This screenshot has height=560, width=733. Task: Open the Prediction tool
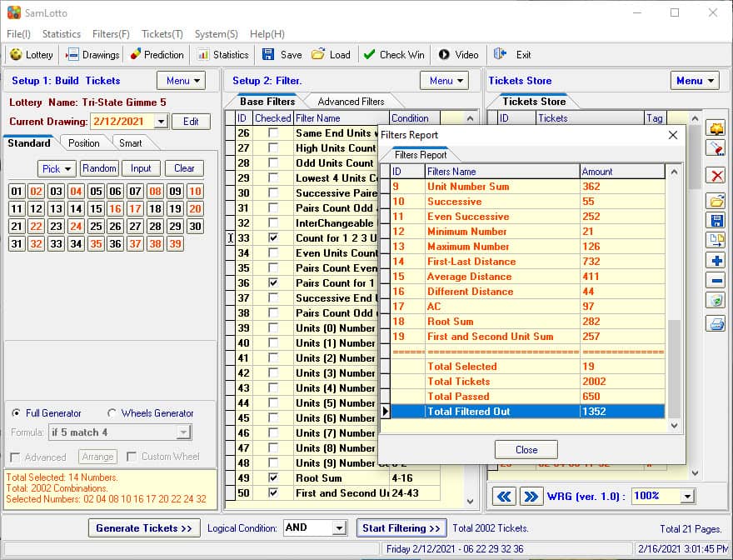(157, 55)
